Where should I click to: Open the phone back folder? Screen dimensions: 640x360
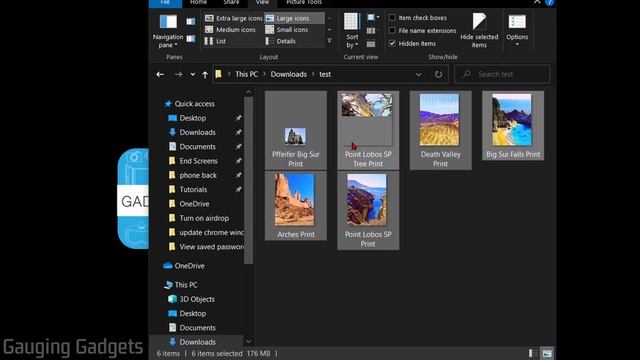coord(198,175)
